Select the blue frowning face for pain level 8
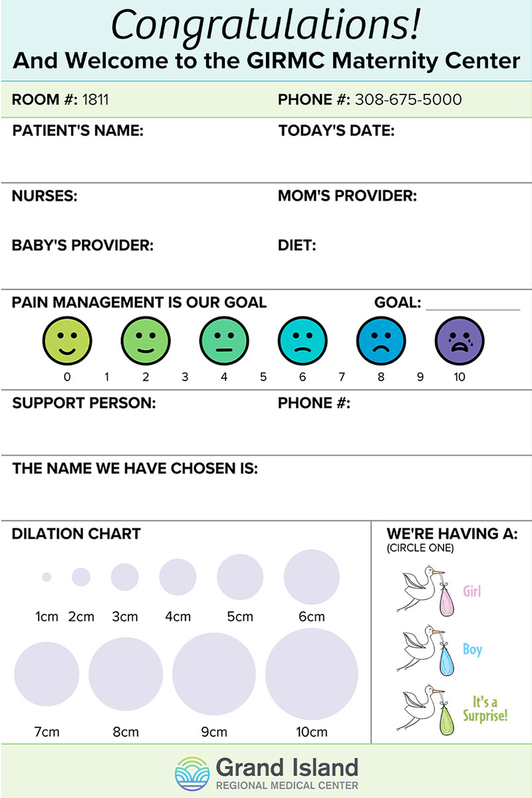The height and width of the screenshot is (798, 532). tap(381, 340)
